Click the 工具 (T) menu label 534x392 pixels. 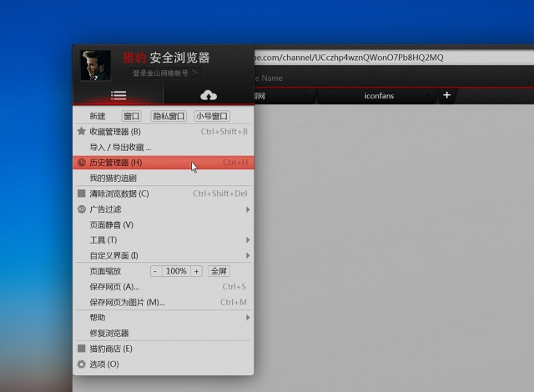point(103,240)
